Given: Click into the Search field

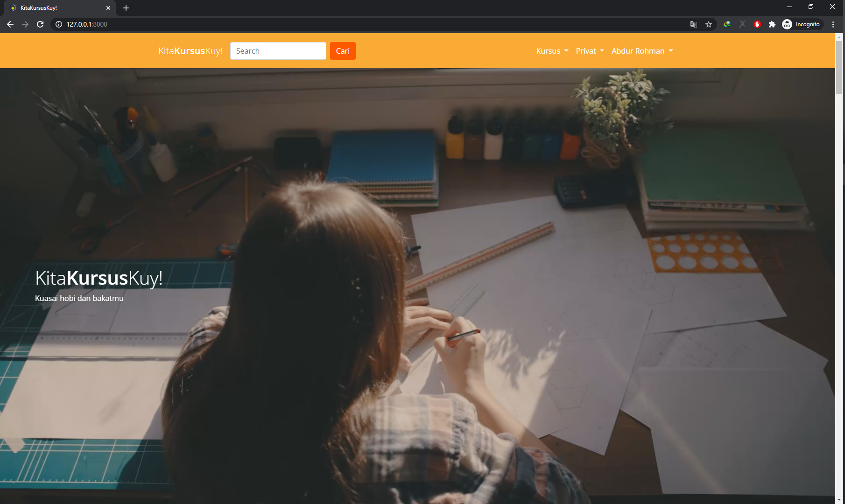Looking at the screenshot, I should (278, 51).
